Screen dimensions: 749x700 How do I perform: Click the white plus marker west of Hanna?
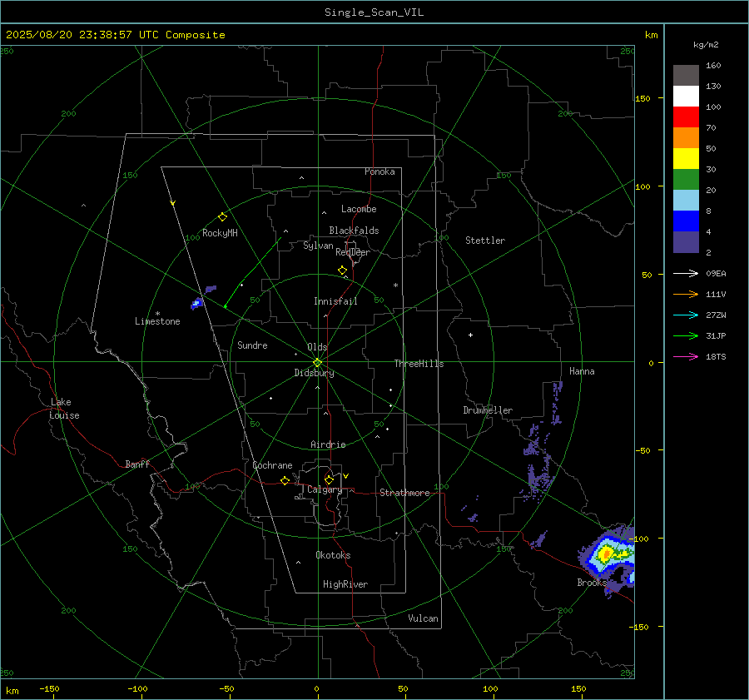pyautogui.click(x=470, y=335)
